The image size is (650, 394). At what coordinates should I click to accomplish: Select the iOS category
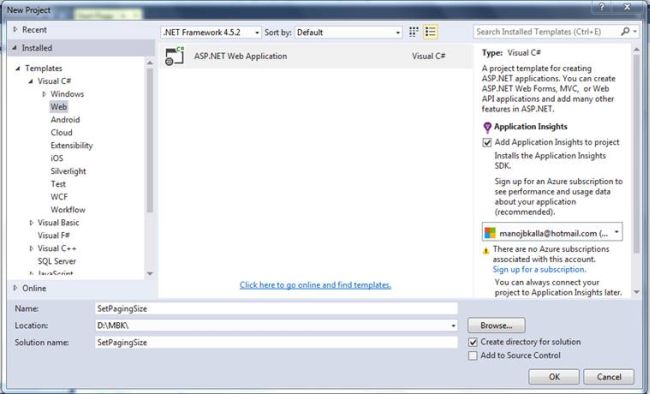click(x=57, y=158)
